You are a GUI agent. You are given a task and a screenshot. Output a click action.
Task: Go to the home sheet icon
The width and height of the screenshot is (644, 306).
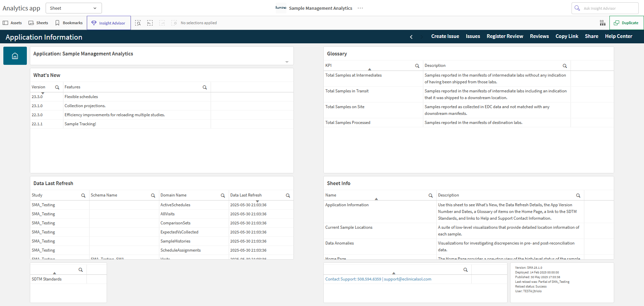pos(15,56)
